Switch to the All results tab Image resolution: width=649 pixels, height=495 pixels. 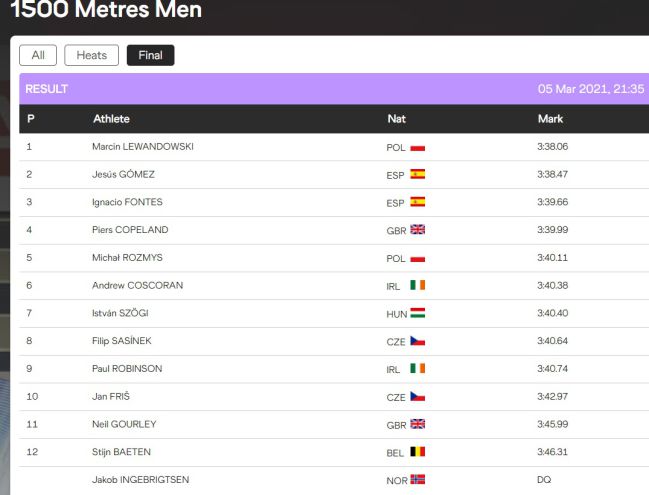tap(38, 55)
